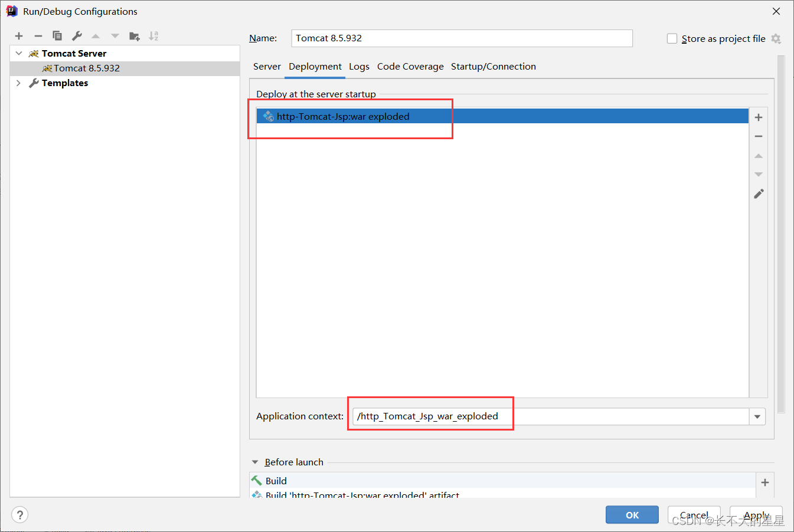Sort configurations alphabetically
Image resolution: width=794 pixels, height=532 pixels.
pyautogui.click(x=153, y=36)
